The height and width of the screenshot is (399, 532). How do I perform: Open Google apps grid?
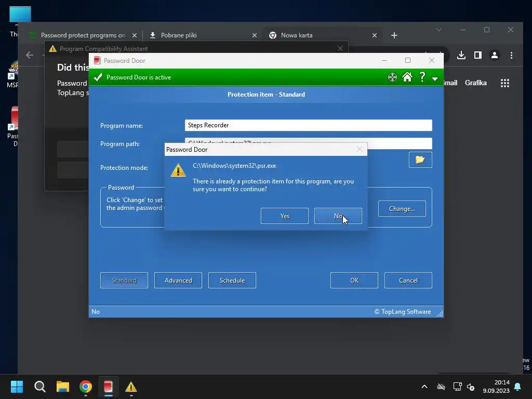tap(505, 83)
